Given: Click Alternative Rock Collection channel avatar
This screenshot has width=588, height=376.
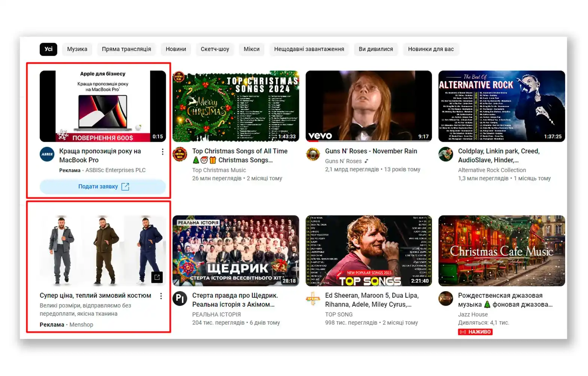Looking at the screenshot, I should (x=446, y=154).
